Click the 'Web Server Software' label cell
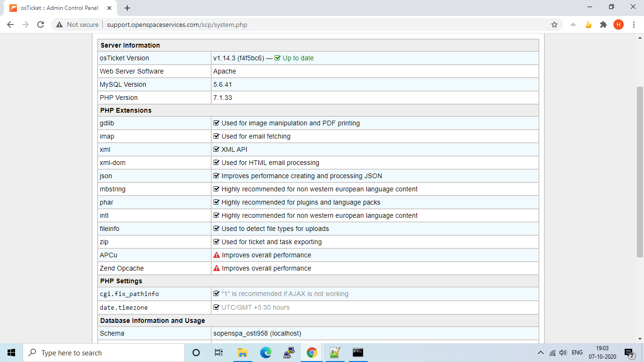The height and width of the screenshot is (362, 644). (154, 71)
